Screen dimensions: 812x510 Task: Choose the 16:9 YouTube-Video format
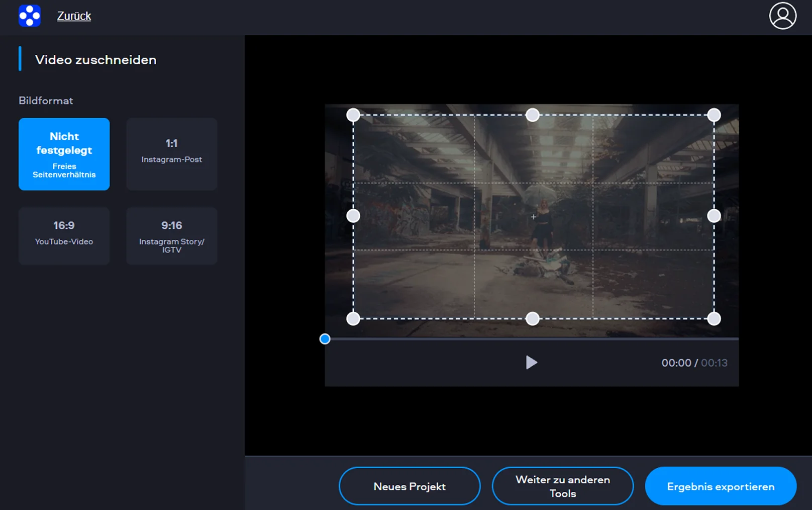coord(64,235)
